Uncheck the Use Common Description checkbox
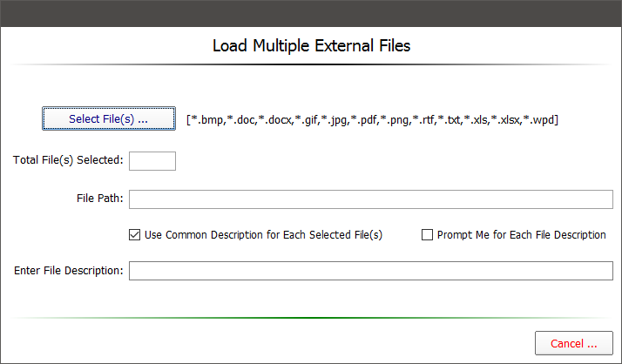 134,234
